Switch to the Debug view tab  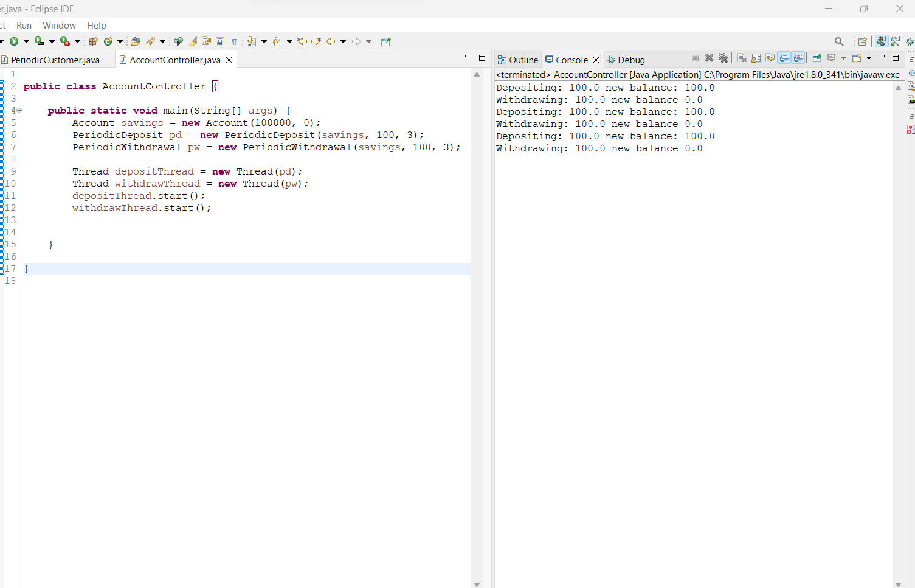[626, 60]
